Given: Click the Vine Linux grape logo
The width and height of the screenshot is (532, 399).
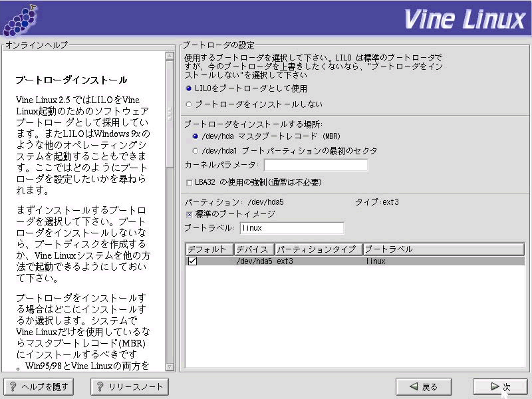Looking at the screenshot, I should pos(20,19).
